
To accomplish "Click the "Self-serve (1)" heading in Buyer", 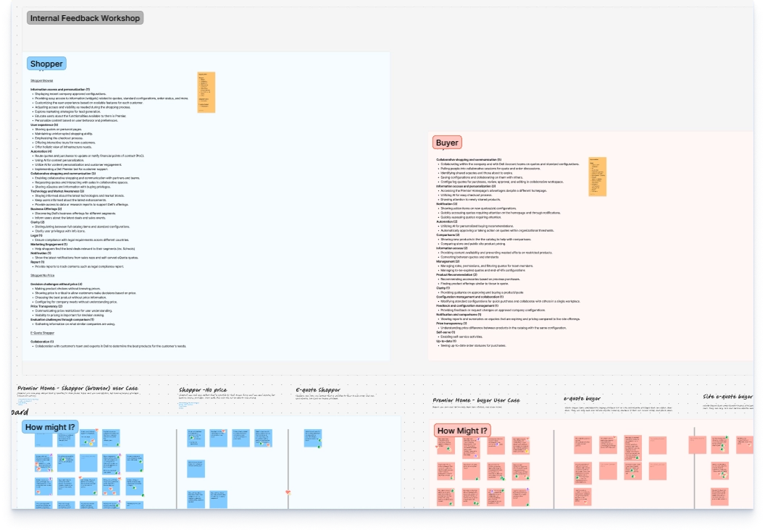I will (446, 332).
